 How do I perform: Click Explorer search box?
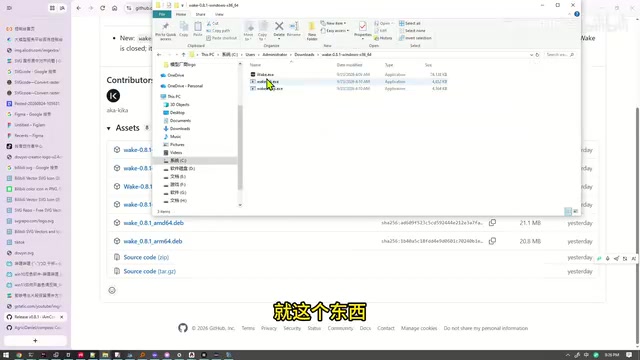tap(560, 55)
